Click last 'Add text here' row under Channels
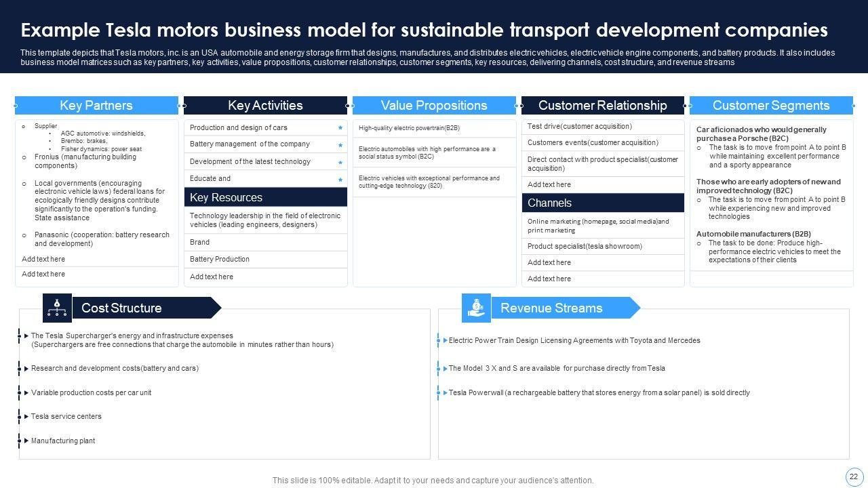The image size is (868, 488). point(603,279)
